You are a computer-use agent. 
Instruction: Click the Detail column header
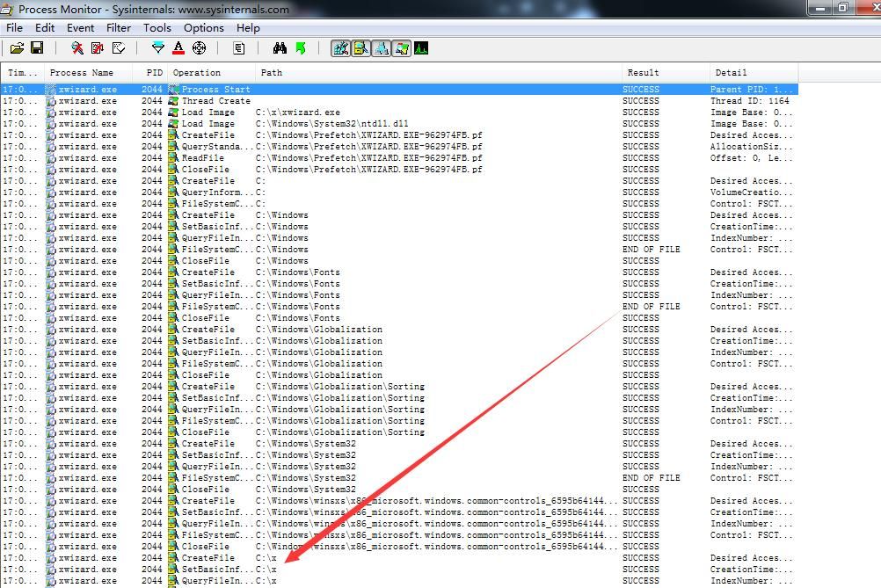point(754,72)
